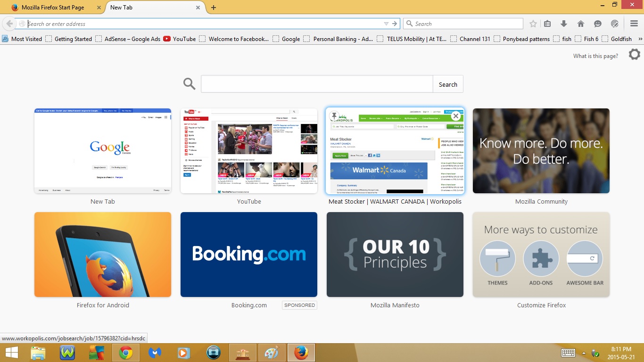The height and width of the screenshot is (362, 644).
Task: Open Windows Start button
Action: pyautogui.click(x=11, y=353)
